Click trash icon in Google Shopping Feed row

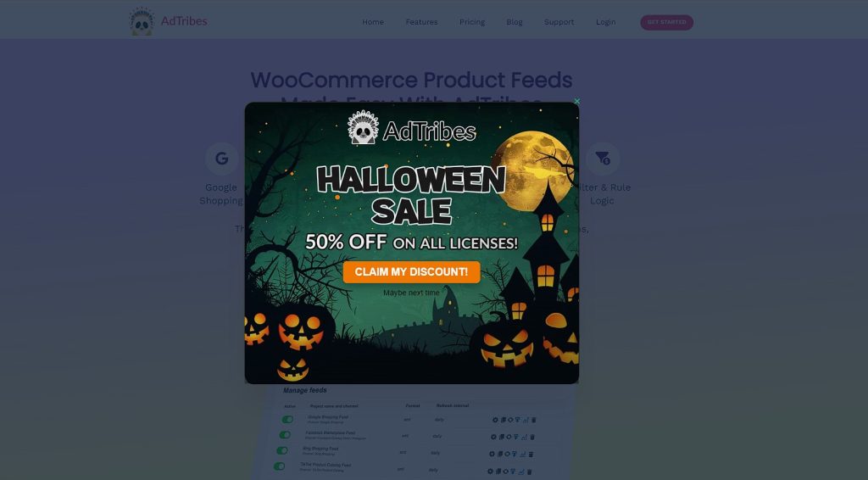pos(534,420)
